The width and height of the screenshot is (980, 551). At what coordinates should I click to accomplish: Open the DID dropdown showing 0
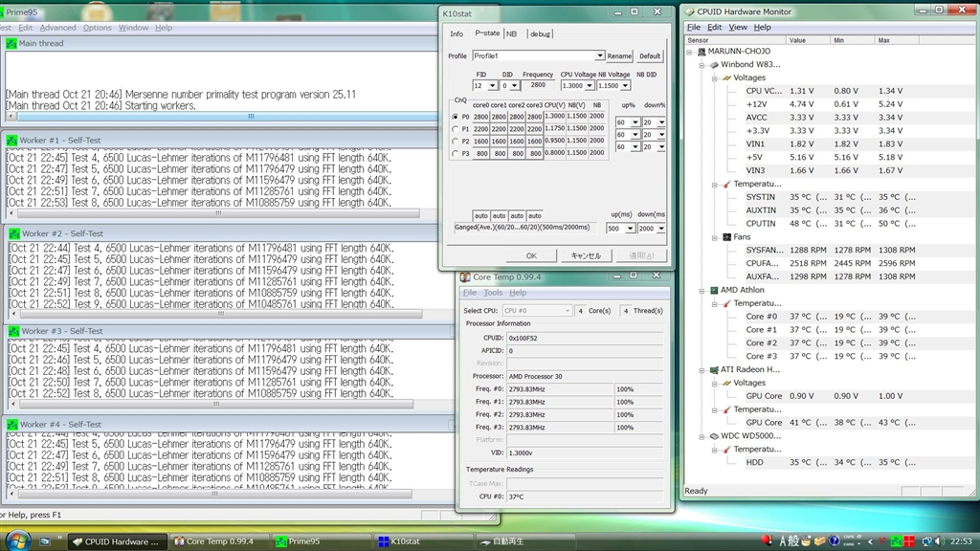point(514,85)
